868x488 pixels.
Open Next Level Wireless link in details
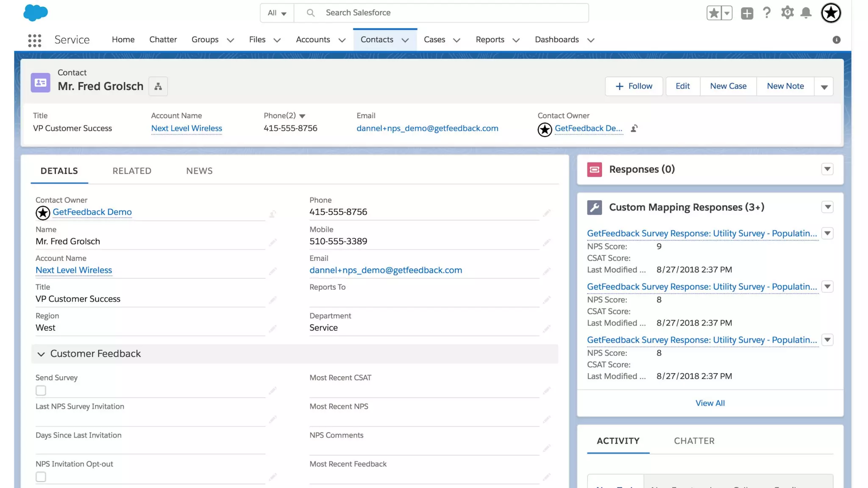pos(74,270)
